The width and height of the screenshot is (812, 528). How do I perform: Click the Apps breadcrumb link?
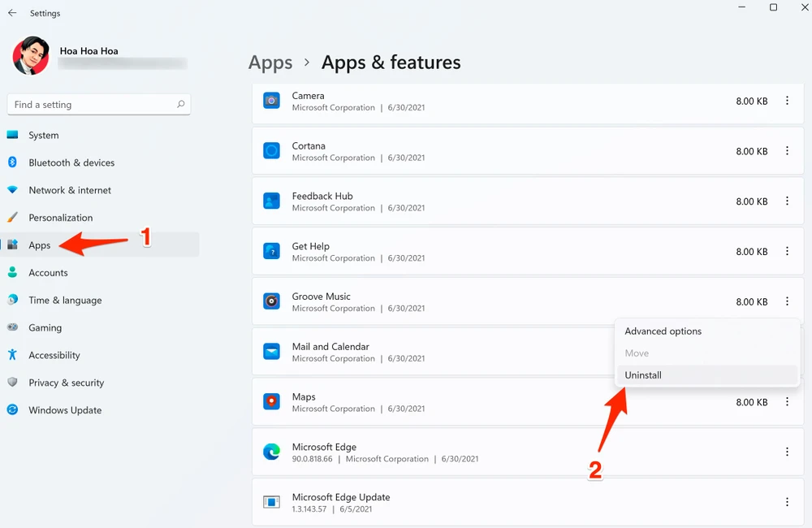pyautogui.click(x=270, y=63)
